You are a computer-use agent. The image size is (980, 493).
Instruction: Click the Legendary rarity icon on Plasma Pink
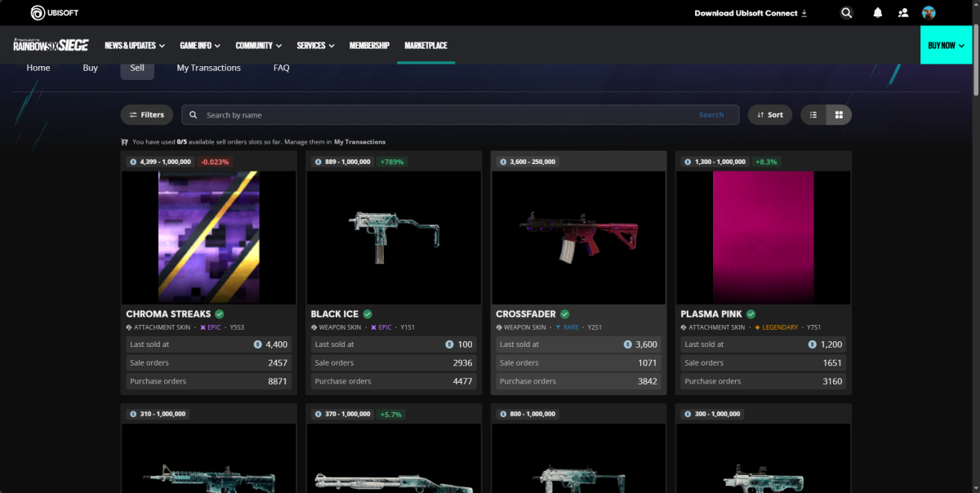[x=757, y=327]
